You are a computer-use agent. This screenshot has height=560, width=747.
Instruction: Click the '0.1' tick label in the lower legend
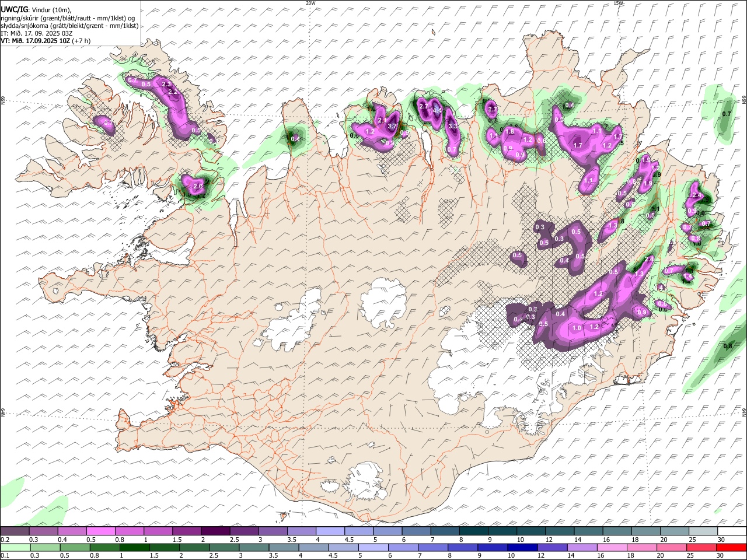(5, 556)
